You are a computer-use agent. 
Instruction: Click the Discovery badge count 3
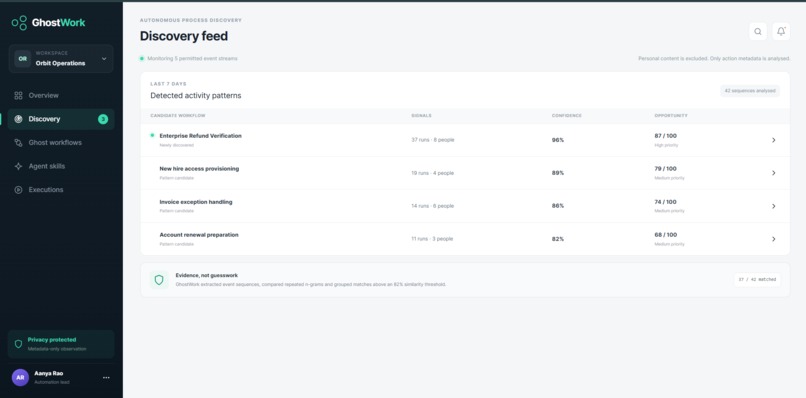click(x=103, y=119)
